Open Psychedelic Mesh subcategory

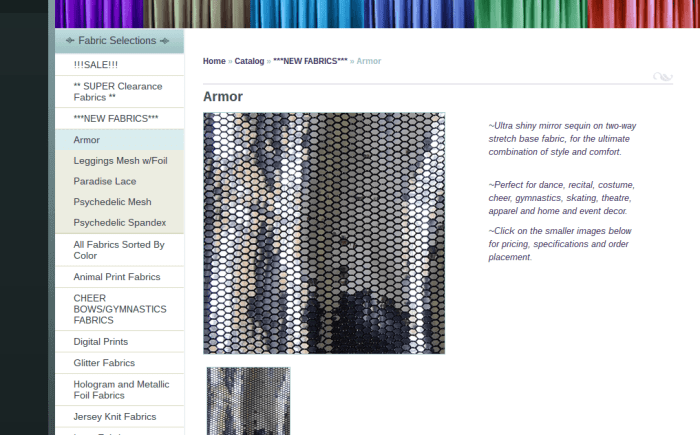click(x=112, y=201)
